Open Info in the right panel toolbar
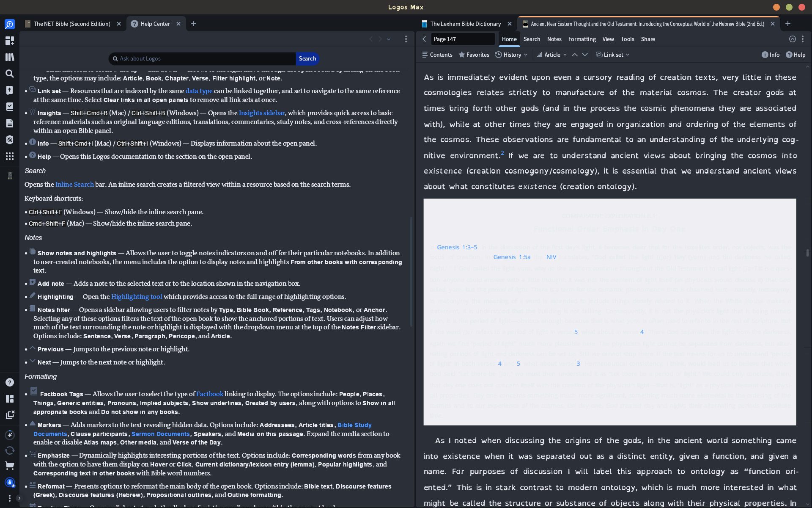 point(771,55)
